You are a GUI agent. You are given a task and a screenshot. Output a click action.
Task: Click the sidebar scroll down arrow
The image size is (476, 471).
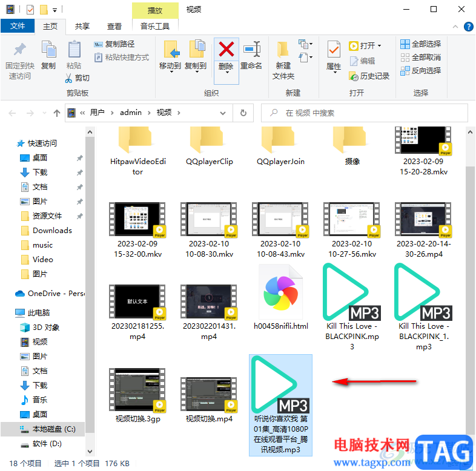[90, 452]
